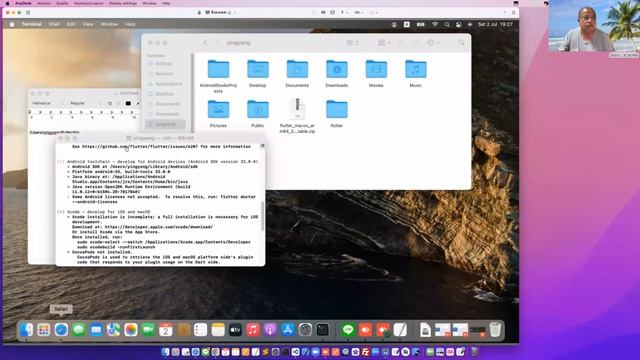Open LINE app in the Dock
The width and height of the screenshot is (640, 360).
click(348, 330)
